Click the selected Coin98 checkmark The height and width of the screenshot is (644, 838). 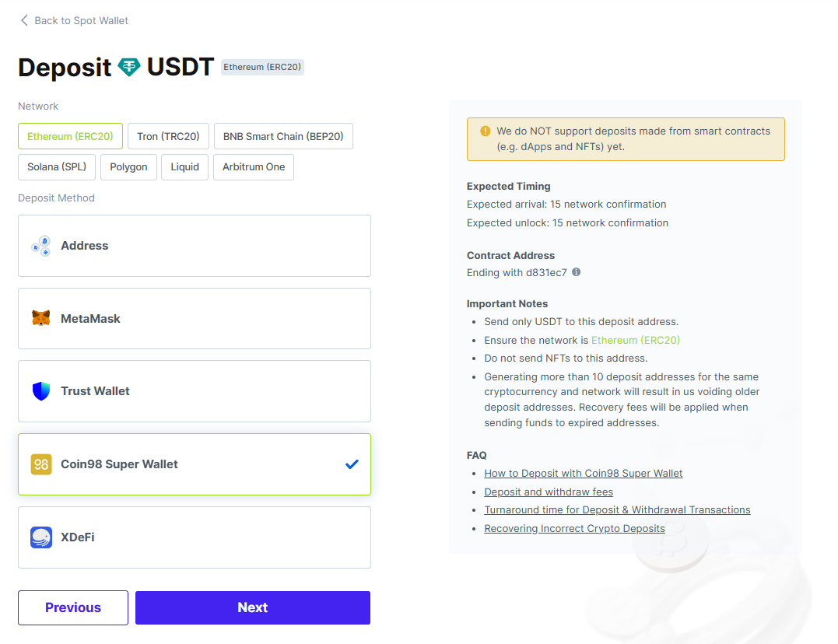click(x=352, y=464)
